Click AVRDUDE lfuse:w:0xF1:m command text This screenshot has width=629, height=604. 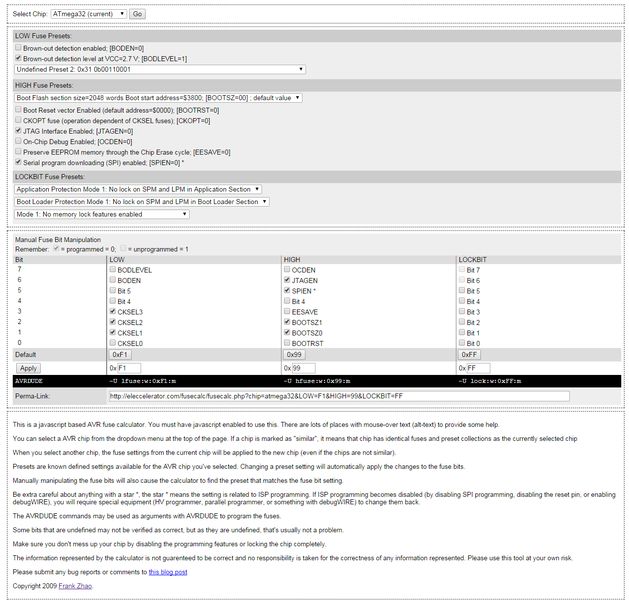coord(142,381)
